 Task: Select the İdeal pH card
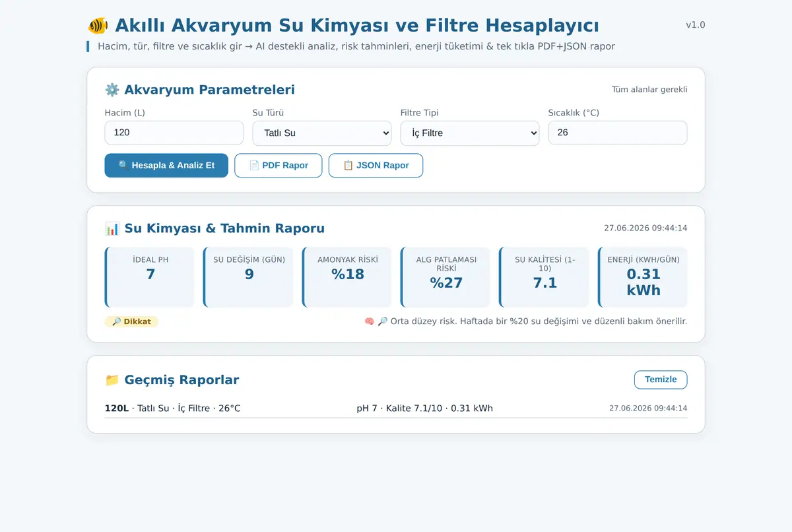tap(150, 277)
